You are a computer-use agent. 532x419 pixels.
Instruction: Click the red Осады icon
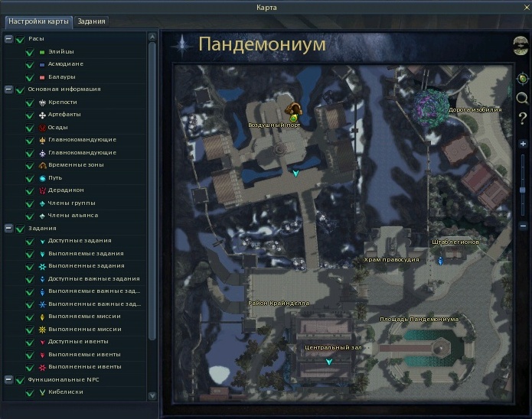tap(42, 128)
